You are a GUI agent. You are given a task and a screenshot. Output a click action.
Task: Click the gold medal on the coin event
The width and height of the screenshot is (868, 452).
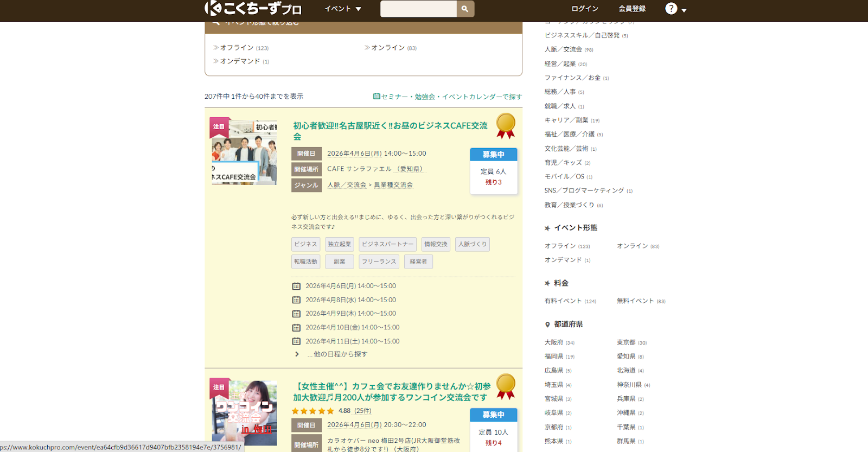click(x=506, y=386)
